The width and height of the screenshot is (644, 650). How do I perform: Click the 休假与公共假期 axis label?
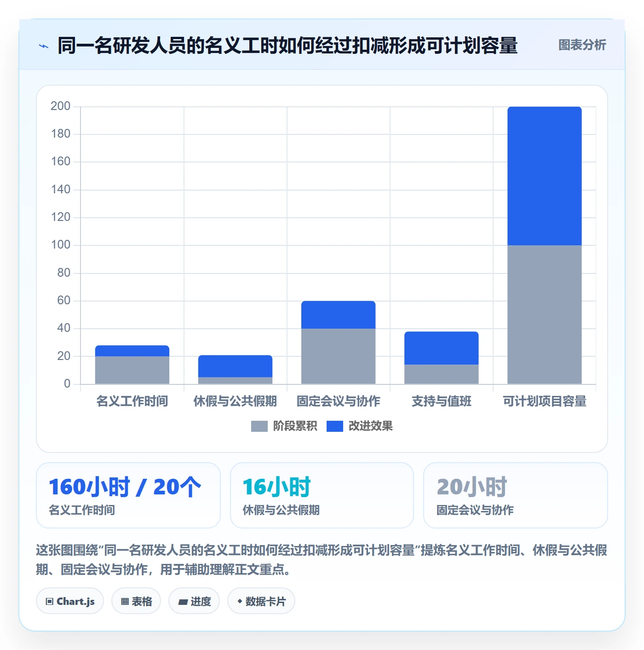(235, 401)
